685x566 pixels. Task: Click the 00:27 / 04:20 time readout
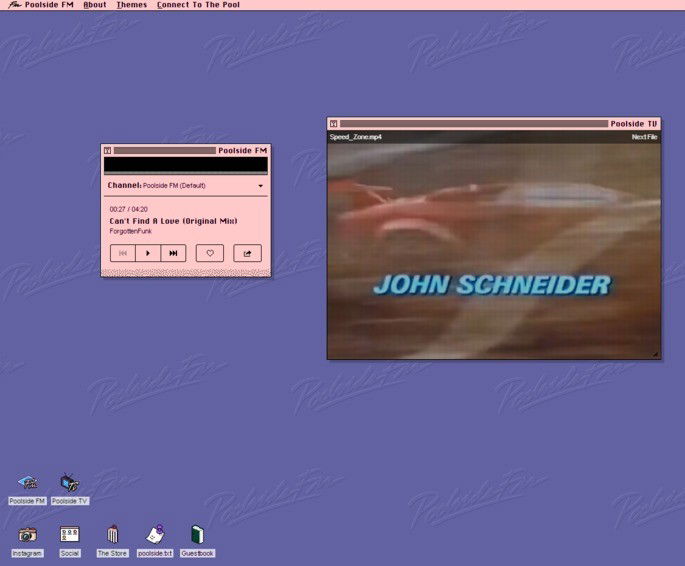tap(128, 209)
